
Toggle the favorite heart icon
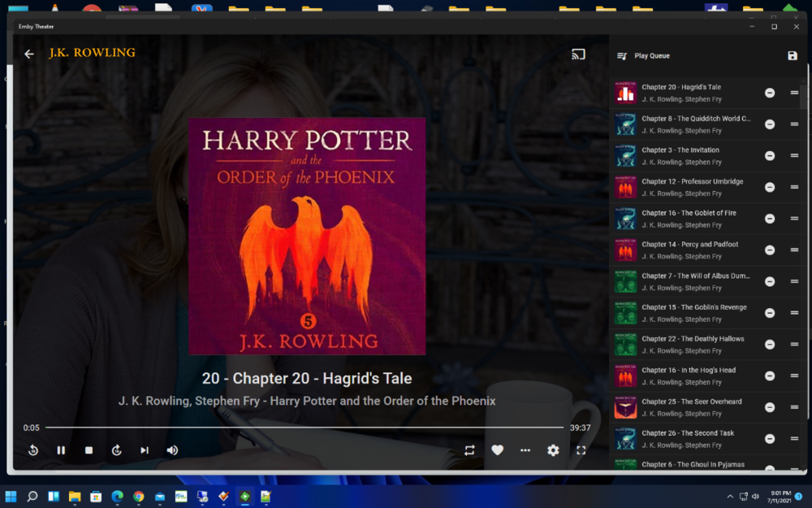click(497, 450)
